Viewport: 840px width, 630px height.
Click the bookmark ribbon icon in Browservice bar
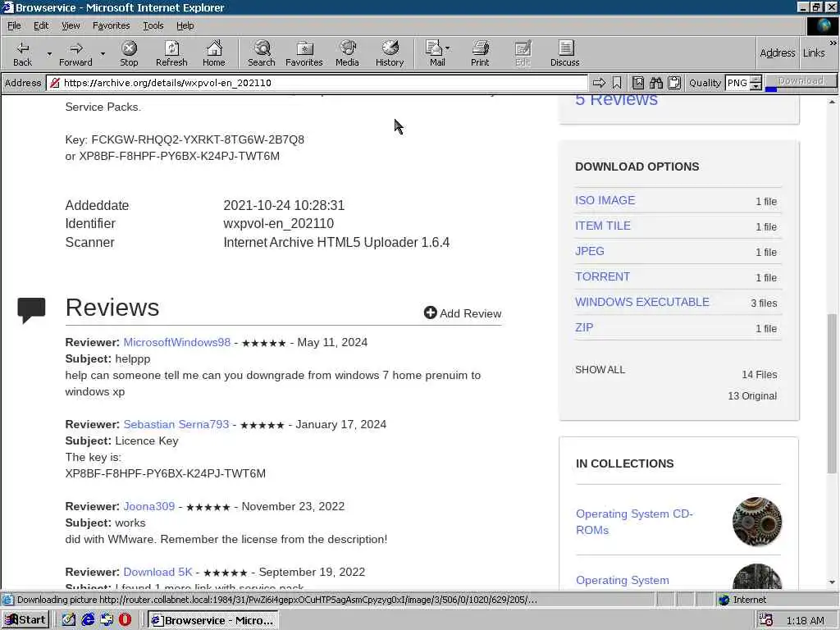[617, 83]
